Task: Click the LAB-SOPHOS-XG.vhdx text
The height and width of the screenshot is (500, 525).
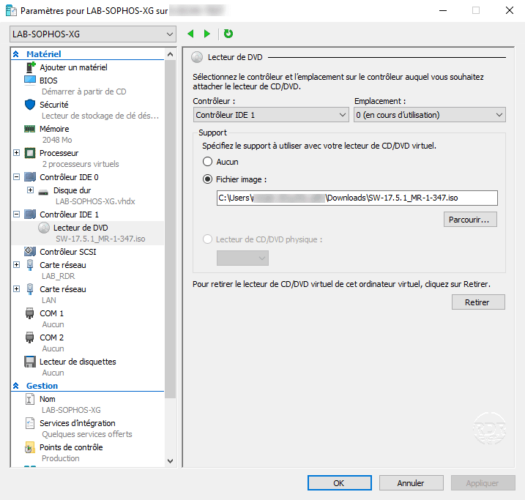Action: (95, 201)
